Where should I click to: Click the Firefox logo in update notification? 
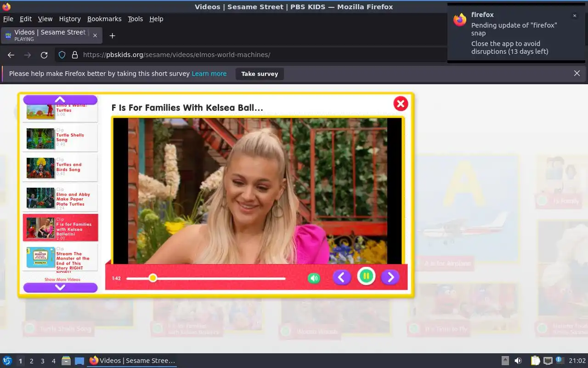click(x=460, y=20)
